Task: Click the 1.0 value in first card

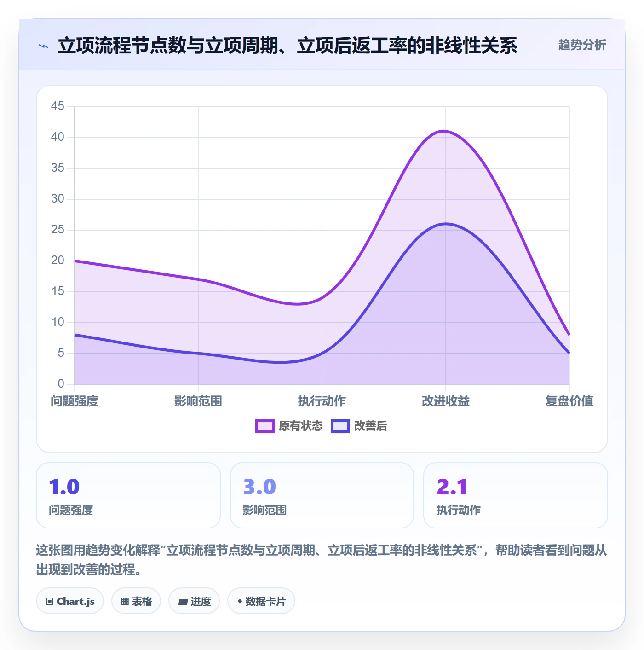Action: 64,487
